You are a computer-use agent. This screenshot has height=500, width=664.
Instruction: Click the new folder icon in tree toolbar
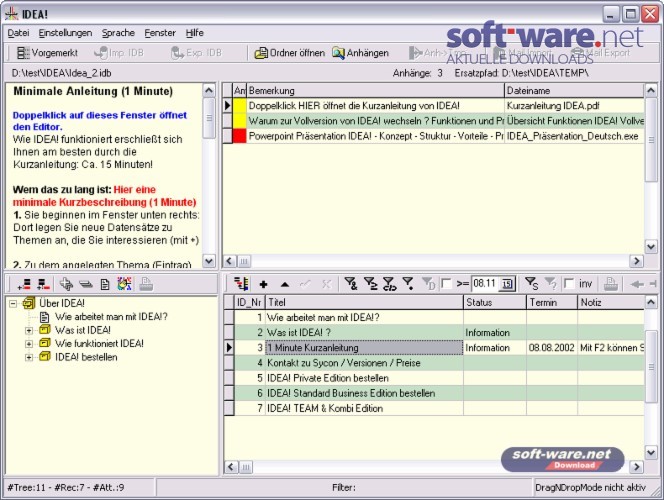click(66, 284)
